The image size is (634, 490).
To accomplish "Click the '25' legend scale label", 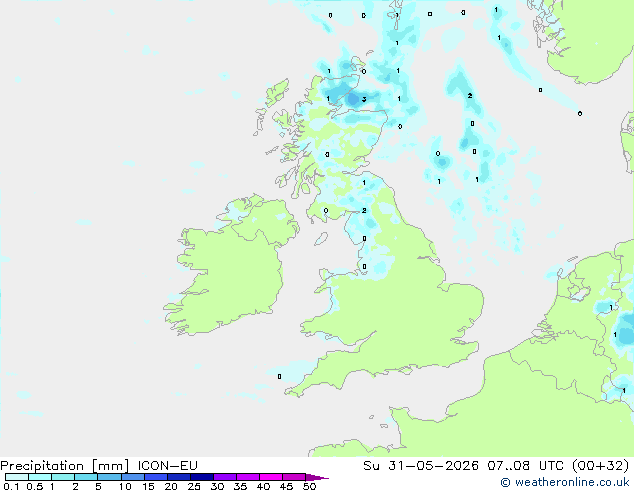I will coord(194,486).
